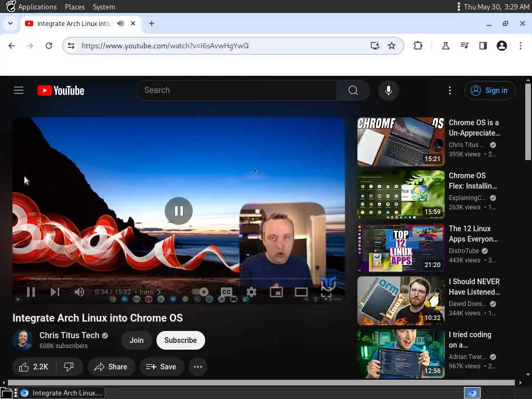Screen dimensions: 532x399
Task: Open more actions ellipsis below video
Action: pos(198,367)
